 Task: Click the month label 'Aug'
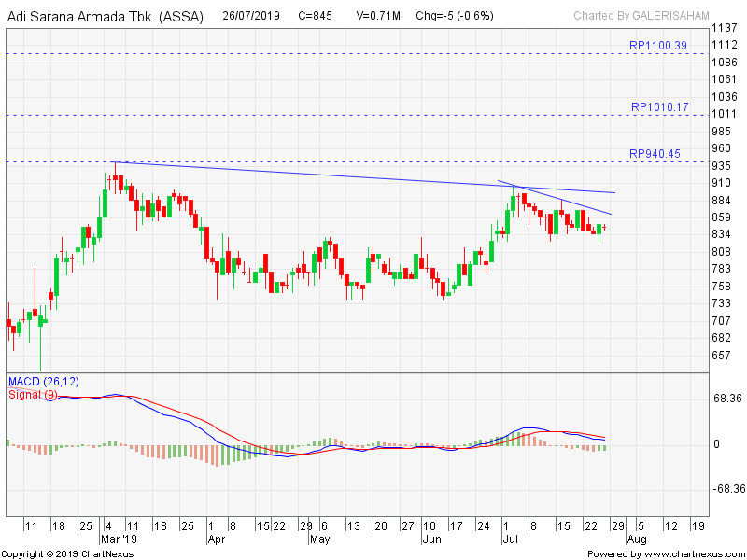tap(637, 539)
